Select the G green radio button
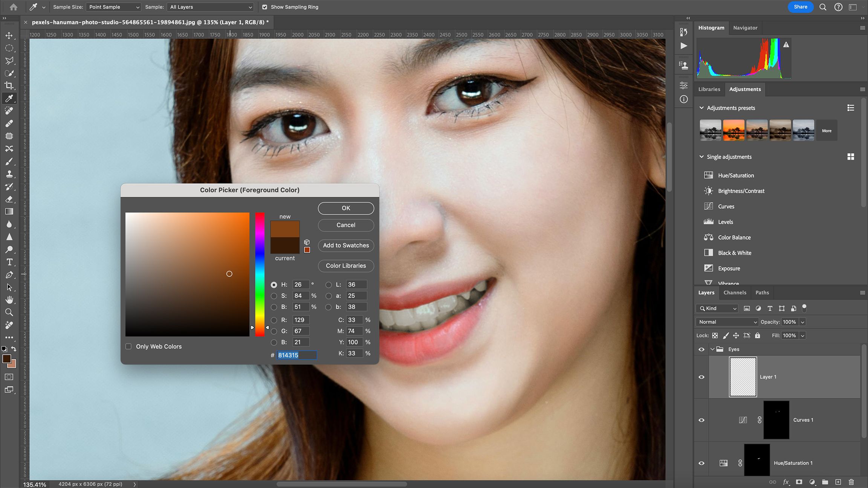This screenshot has width=868, height=488. pyautogui.click(x=274, y=331)
